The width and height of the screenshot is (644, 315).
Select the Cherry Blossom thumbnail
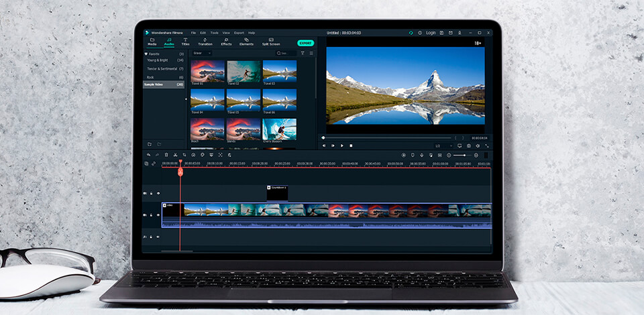[280, 129]
